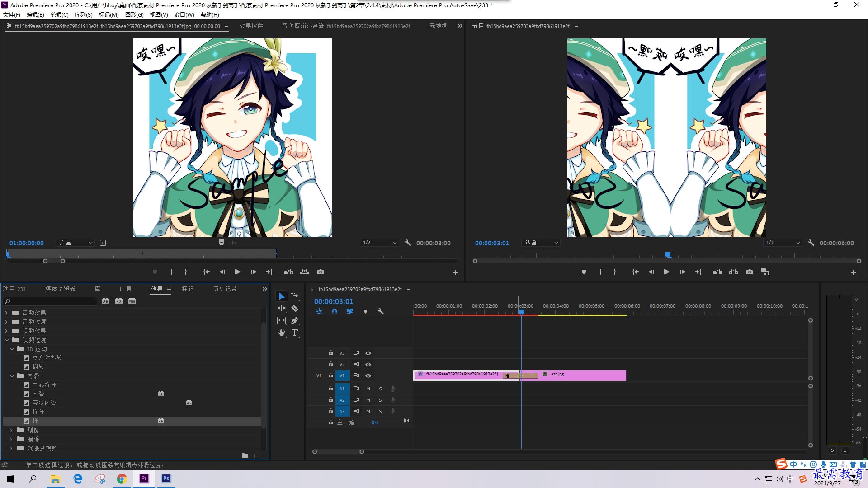The height and width of the screenshot is (488, 868).
Task: Collapse the 内滑 folder
Action: (x=12, y=376)
